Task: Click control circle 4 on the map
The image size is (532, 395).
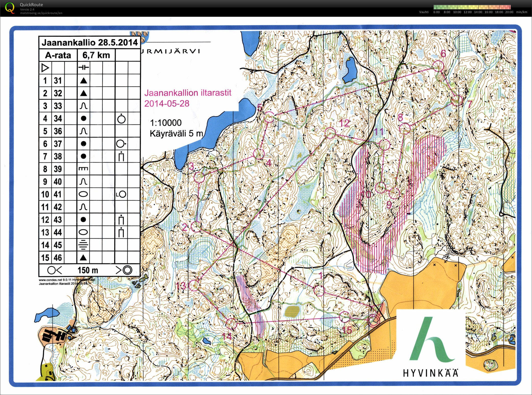Action: (x=259, y=154)
